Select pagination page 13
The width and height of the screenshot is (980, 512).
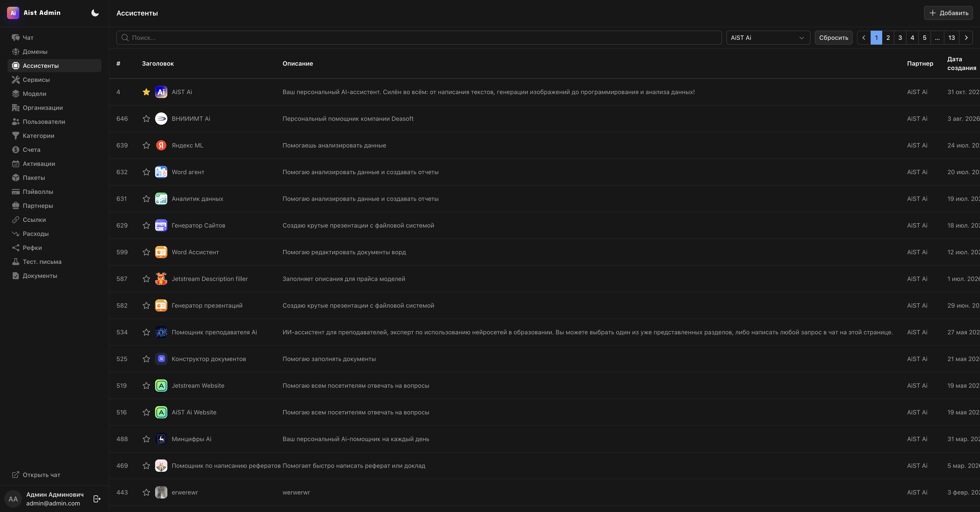click(x=952, y=38)
